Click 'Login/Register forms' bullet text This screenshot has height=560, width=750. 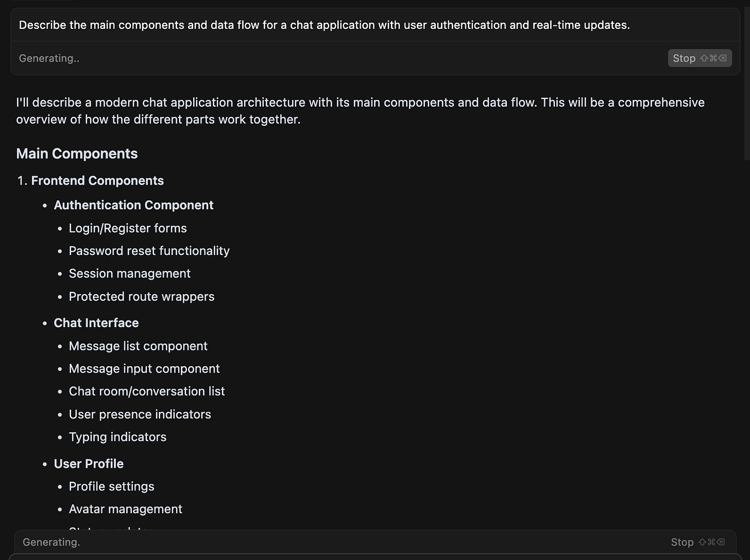[x=128, y=228]
